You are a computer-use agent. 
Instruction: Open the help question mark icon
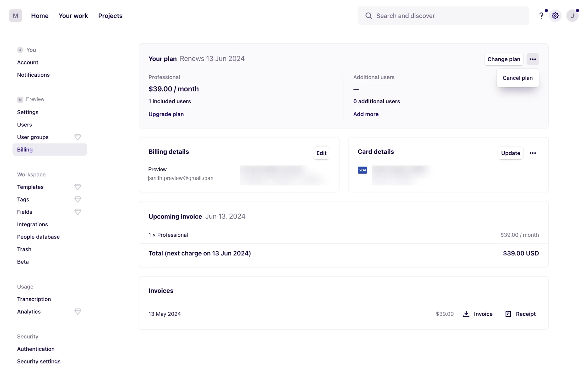(541, 16)
